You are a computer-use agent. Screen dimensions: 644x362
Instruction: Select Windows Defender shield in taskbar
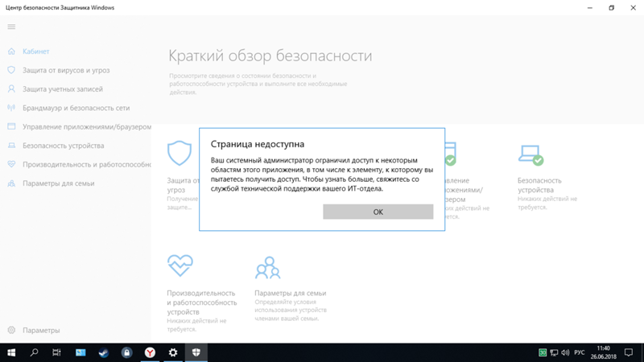[x=196, y=352]
